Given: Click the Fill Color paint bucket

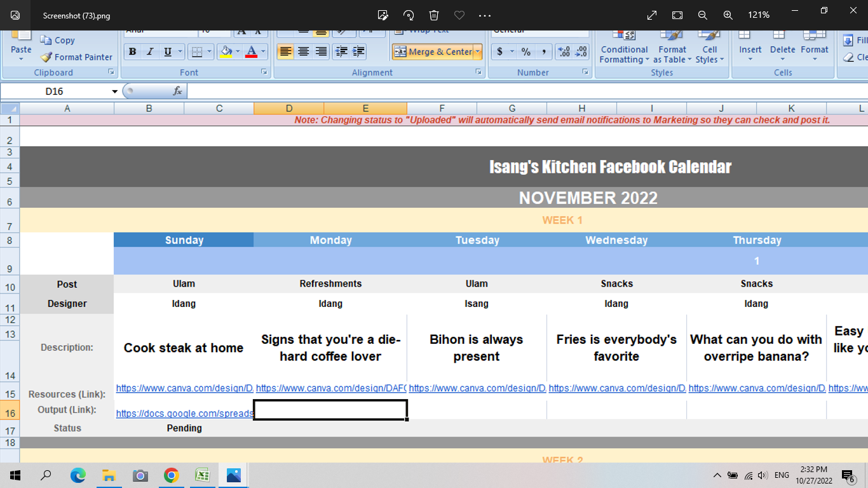Looking at the screenshot, I should click(x=226, y=52).
